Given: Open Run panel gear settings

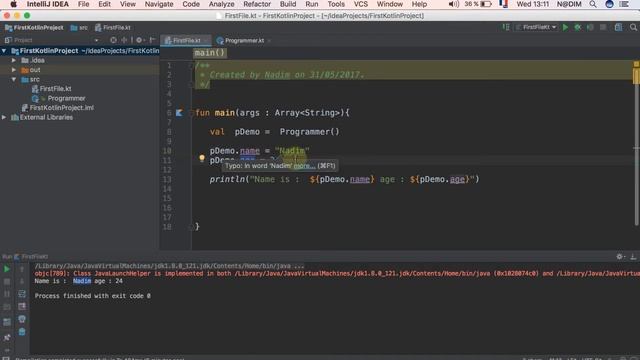Looking at the screenshot, I should pyautogui.click(x=620, y=256).
